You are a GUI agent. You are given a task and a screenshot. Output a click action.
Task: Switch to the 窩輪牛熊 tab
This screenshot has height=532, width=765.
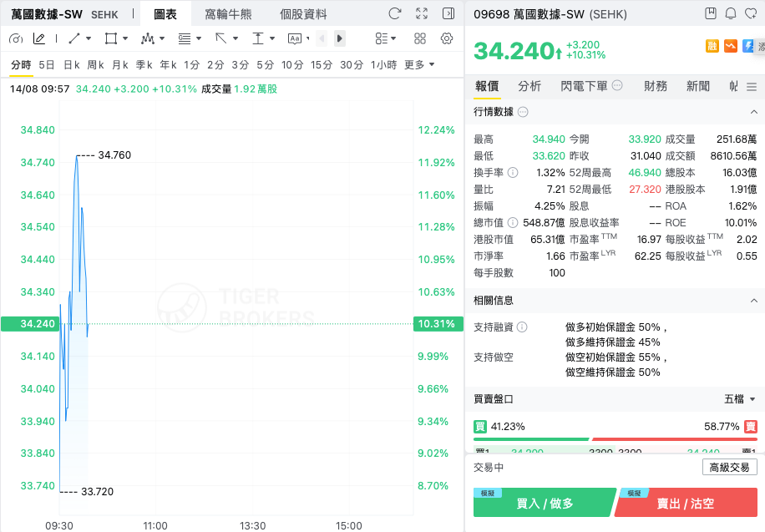(x=228, y=14)
